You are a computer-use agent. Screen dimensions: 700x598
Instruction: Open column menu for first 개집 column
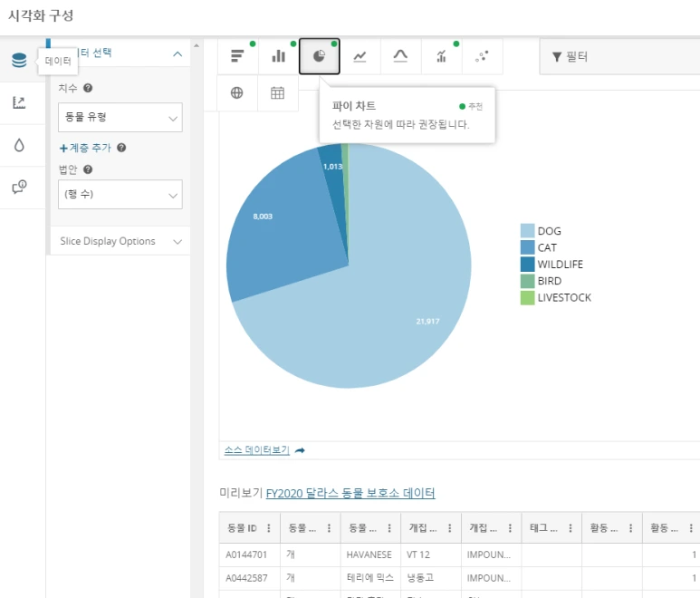(449, 528)
